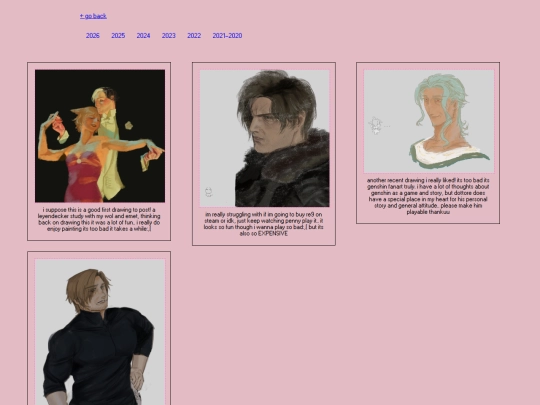
Task: Click caption 'another recent drawing i really liked'
Action: (428, 196)
